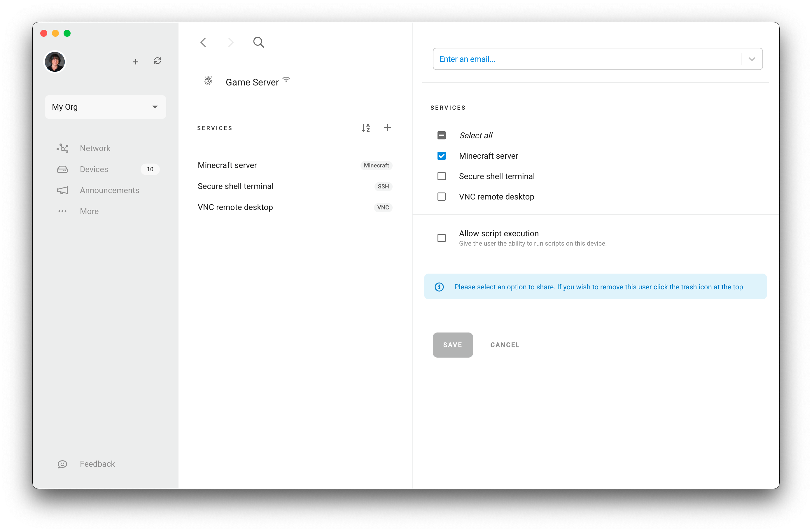The width and height of the screenshot is (812, 532).
Task: Click the wifi connection status icon
Action: tap(286, 79)
